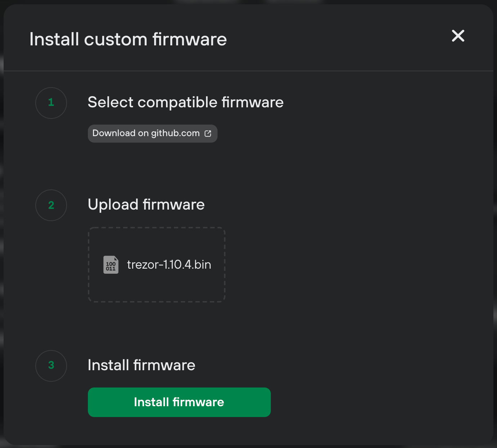Select the trezor-1.10.4.bin file name
Viewport: 497px width, 448px height.
pos(169,265)
